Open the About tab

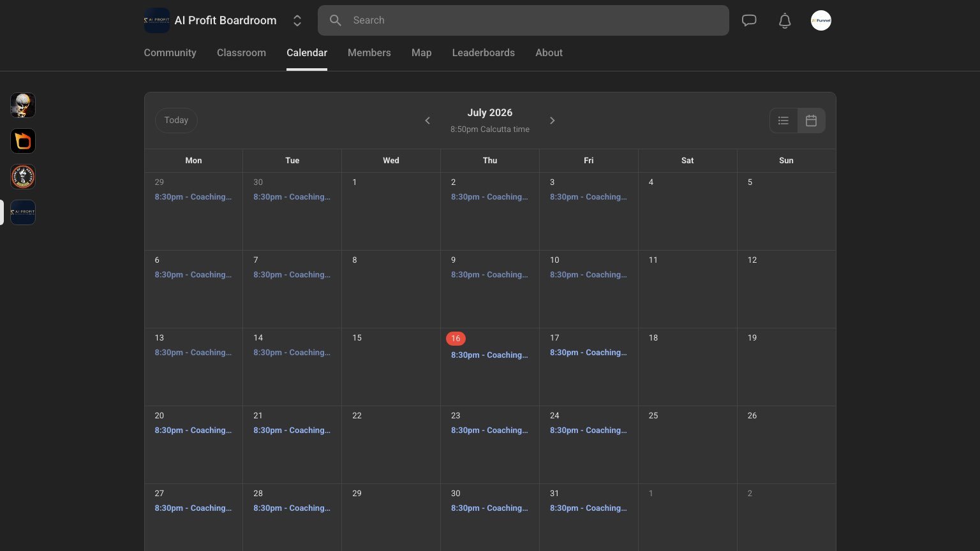click(x=549, y=53)
